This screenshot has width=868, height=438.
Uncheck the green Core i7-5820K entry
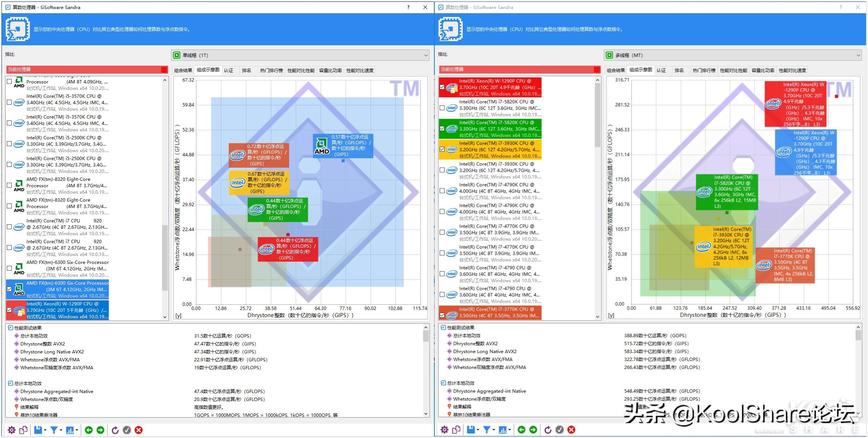coord(442,129)
